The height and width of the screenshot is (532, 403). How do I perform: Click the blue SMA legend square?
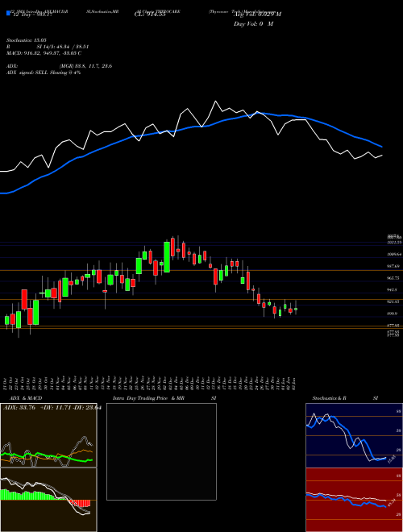point(8,13)
